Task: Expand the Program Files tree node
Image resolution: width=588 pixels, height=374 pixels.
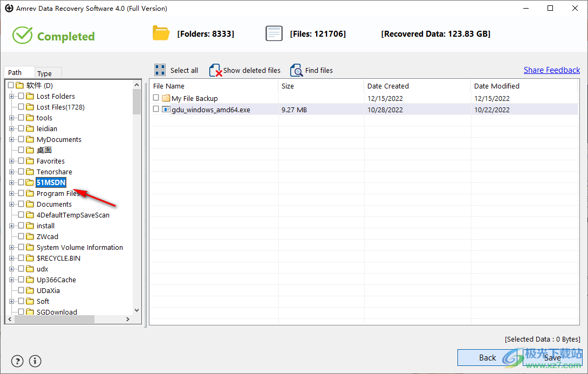Action: (x=11, y=193)
